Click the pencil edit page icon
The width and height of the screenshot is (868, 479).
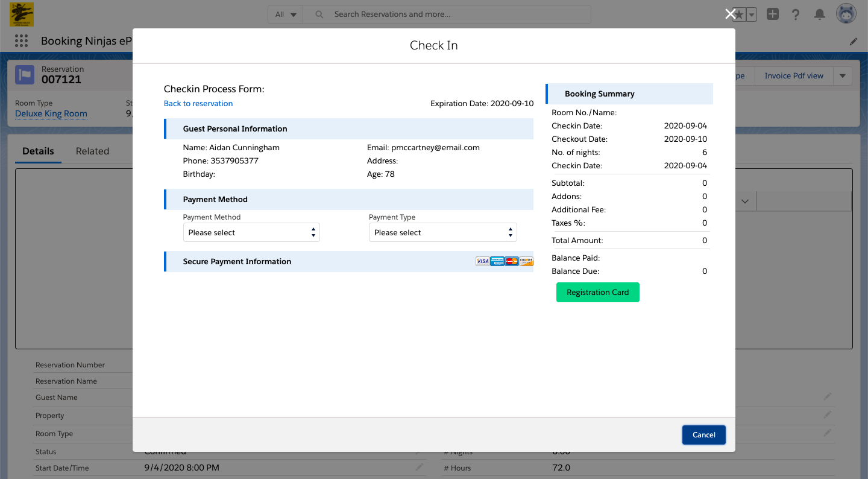click(854, 42)
